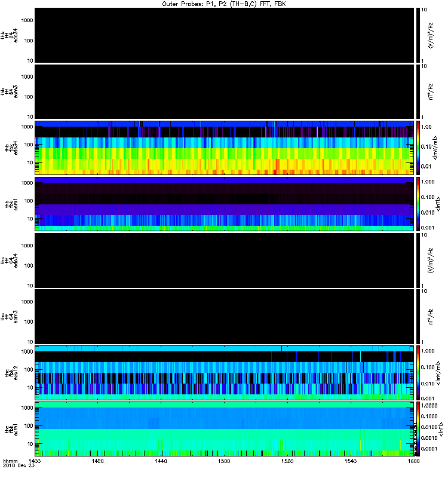Click the 10 y-axis tick of thb fff scm3
Screen dimensions: 448x478
[30, 117]
